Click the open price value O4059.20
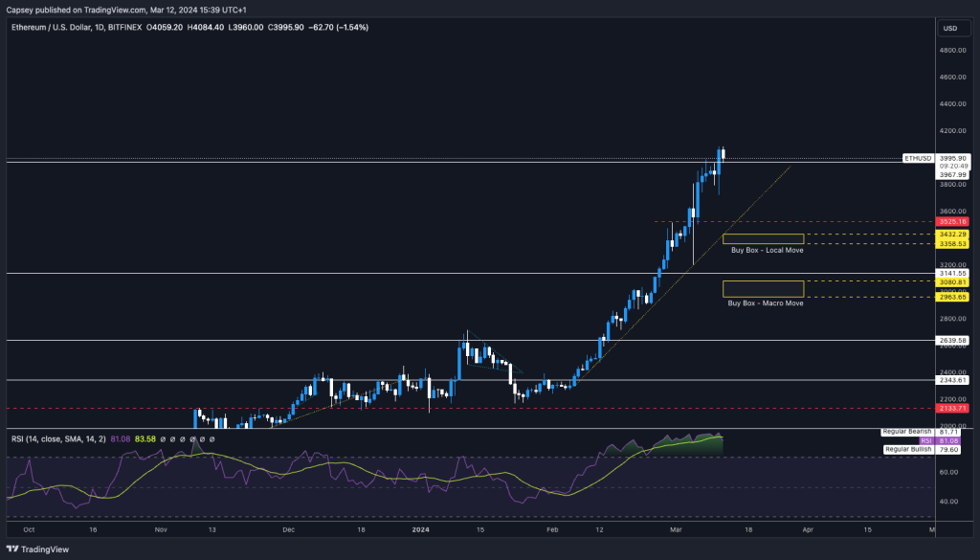 (x=165, y=28)
